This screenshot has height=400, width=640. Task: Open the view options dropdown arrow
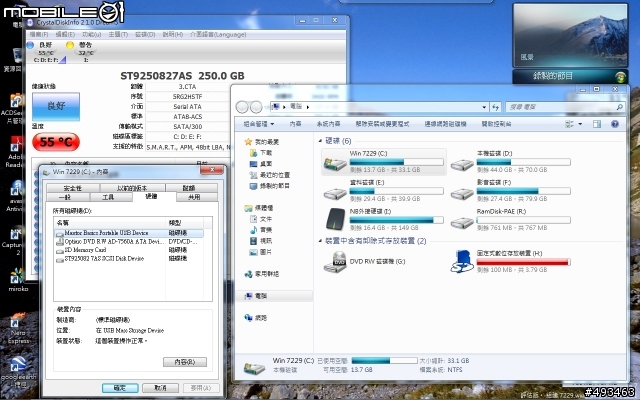(580, 124)
